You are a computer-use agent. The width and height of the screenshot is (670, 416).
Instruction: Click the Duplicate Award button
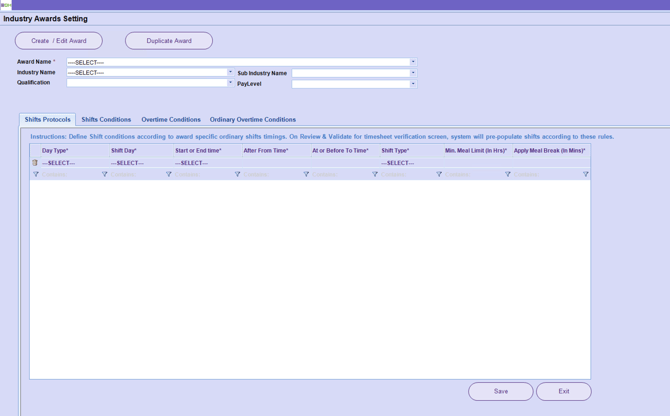click(169, 41)
